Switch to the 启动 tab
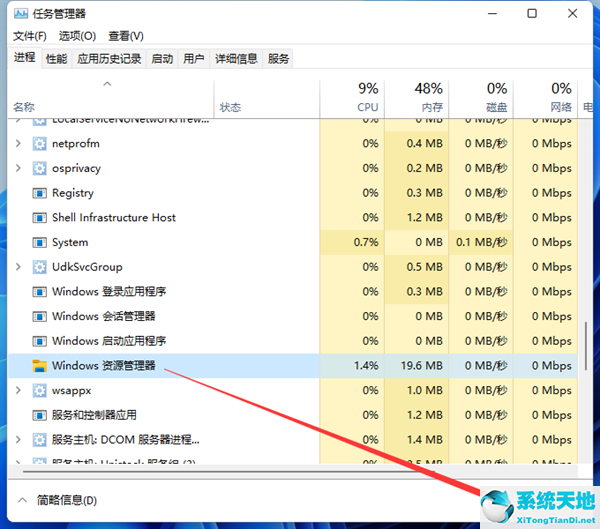The height and width of the screenshot is (529, 600). click(x=162, y=59)
